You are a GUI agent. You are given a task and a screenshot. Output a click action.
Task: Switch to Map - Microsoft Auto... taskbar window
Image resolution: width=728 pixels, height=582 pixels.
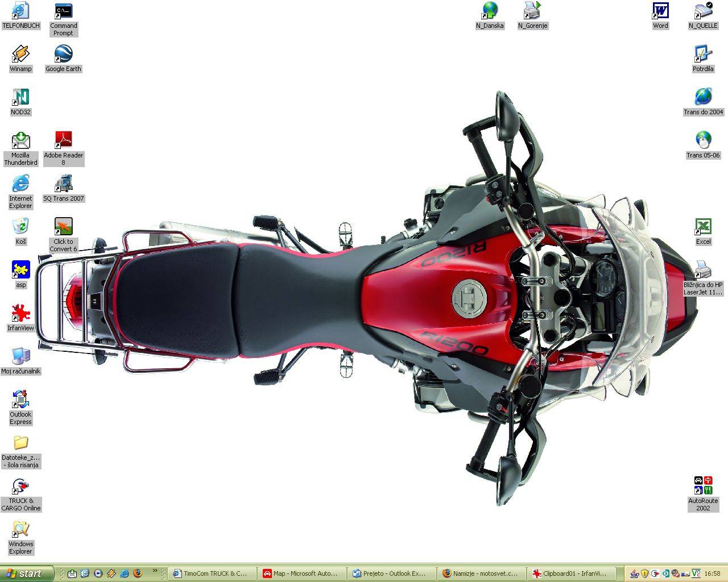[x=302, y=573]
